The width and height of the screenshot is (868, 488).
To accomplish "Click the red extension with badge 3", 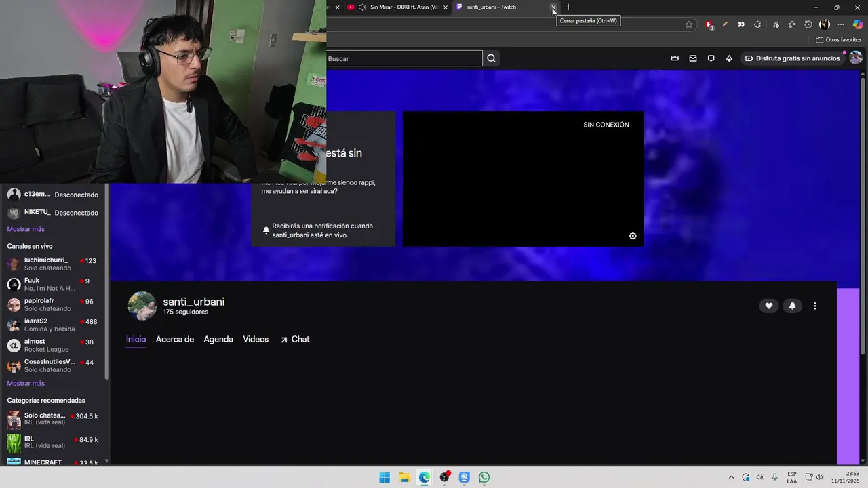I will pyautogui.click(x=709, y=24).
